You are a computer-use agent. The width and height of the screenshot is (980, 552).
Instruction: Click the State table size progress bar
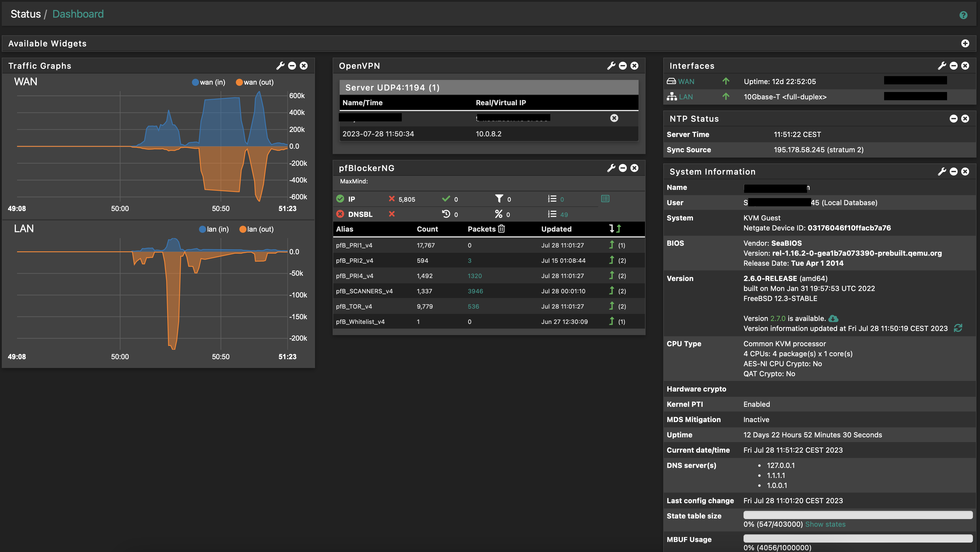click(x=858, y=515)
